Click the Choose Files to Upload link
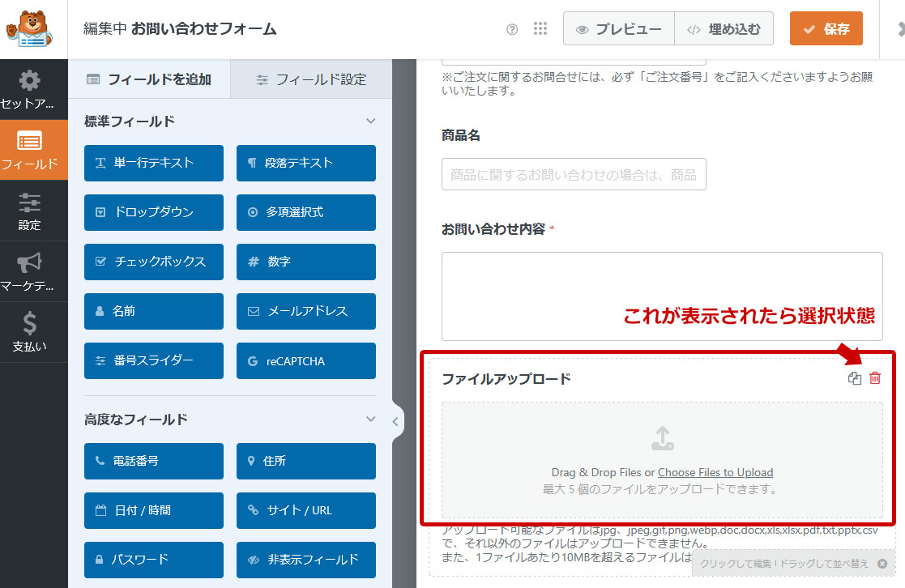Viewport: 905px width, 588px height. coord(715,472)
